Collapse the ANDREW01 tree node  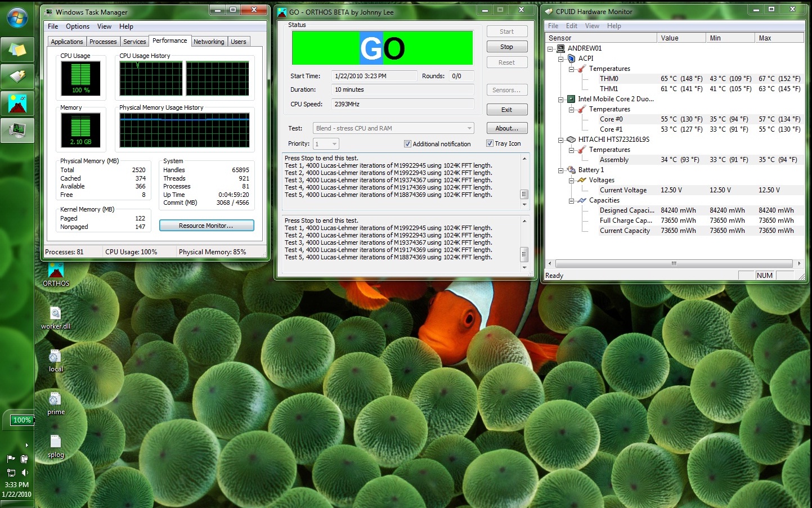[550, 49]
